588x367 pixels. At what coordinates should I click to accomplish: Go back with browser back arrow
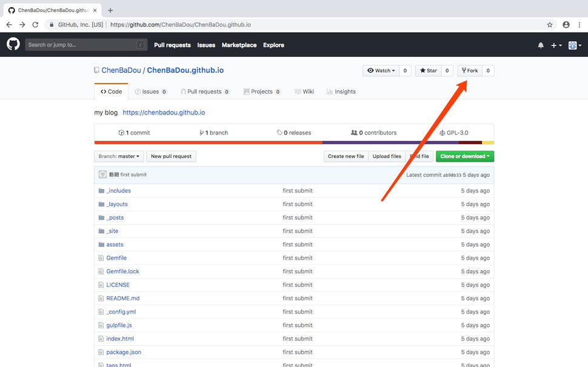tap(9, 25)
